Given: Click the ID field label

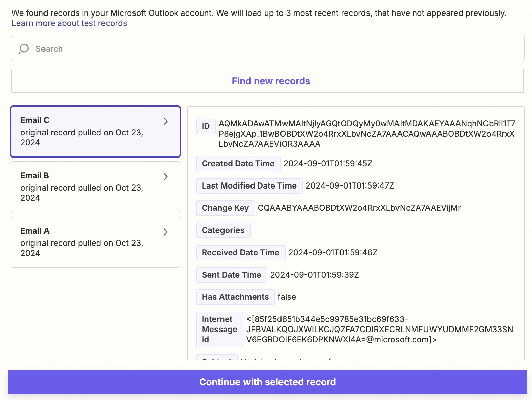Looking at the screenshot, I should pos(206,126).
